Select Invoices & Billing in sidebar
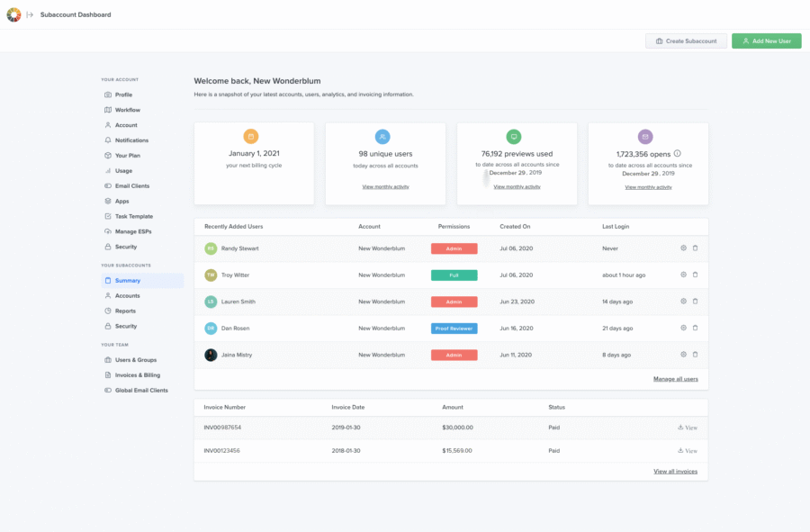Viewport: 810px width, 532px height. point(137,375)
